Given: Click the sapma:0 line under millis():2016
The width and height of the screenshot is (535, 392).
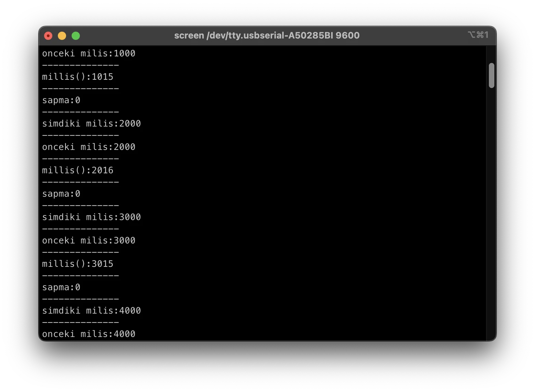Looking at the screenshot, I should coord(61,194).
